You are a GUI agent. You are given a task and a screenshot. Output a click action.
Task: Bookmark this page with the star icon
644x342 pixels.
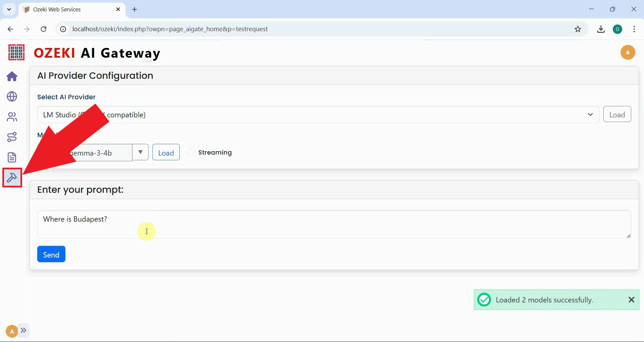[578, 29]
